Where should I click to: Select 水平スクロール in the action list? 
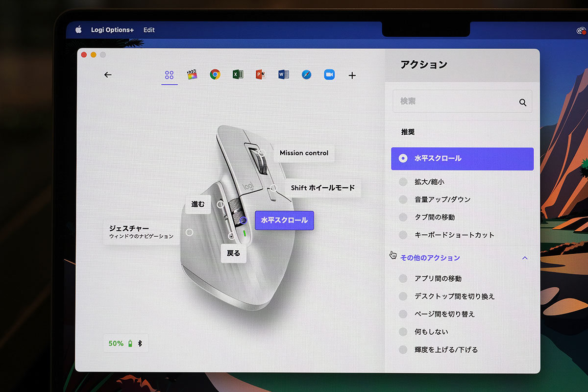point(462,159)
